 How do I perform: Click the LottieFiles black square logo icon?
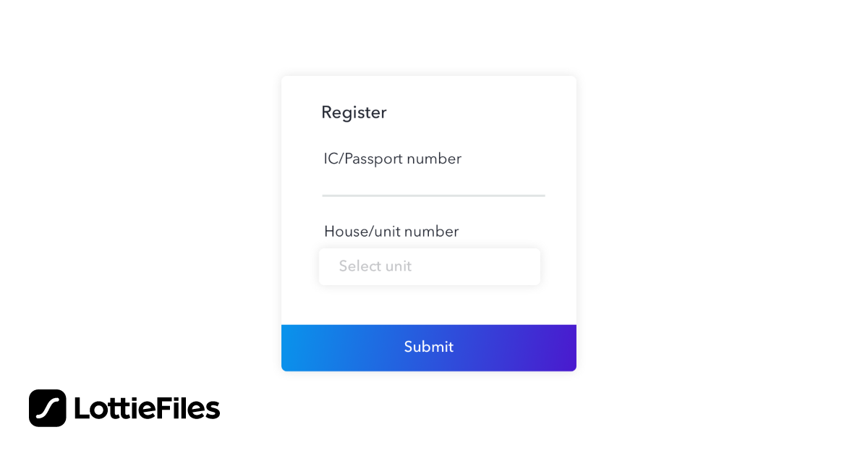coord(48,408)
